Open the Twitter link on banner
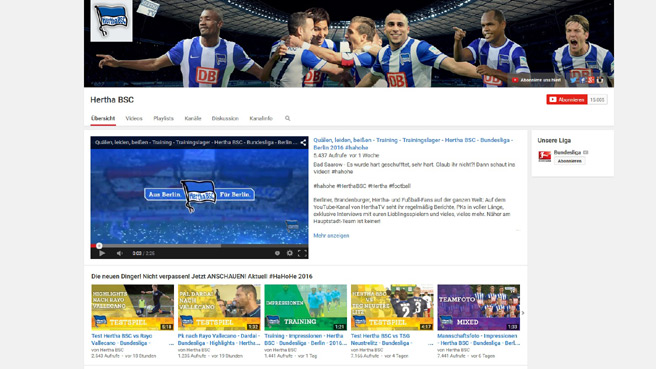This screenshot has height=369, width=656. pyautogui.click(x=573, y=80)
